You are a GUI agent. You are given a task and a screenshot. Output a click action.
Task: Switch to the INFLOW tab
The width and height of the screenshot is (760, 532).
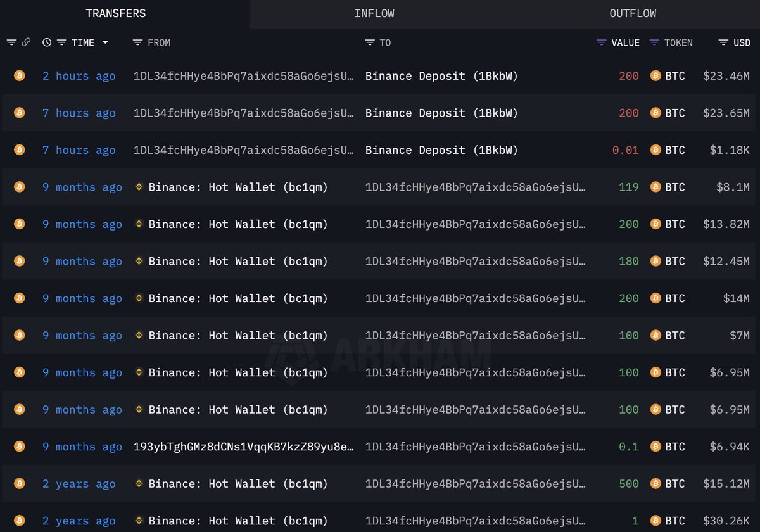pos(374,13)
